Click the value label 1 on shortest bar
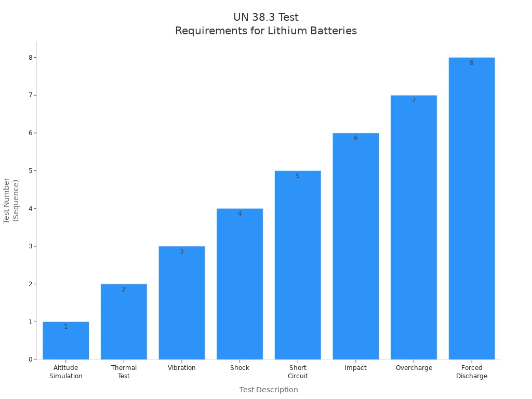532x399 pixels. [66, 326]
